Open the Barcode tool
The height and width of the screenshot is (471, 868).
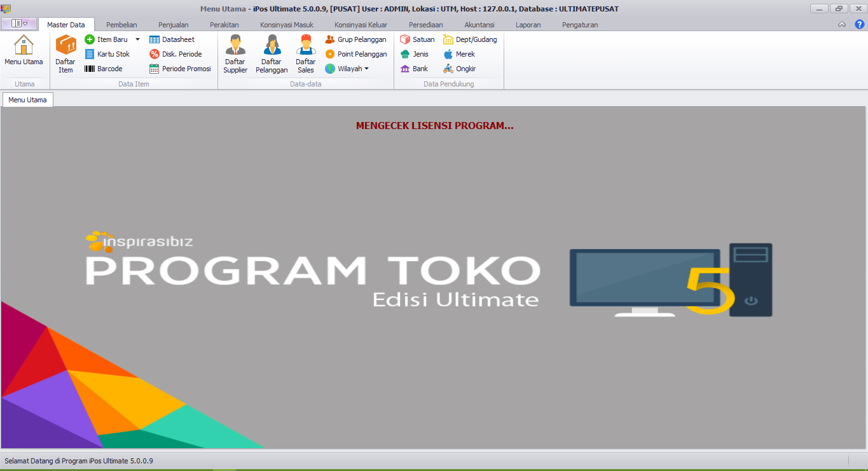click(x=104, y=69)
